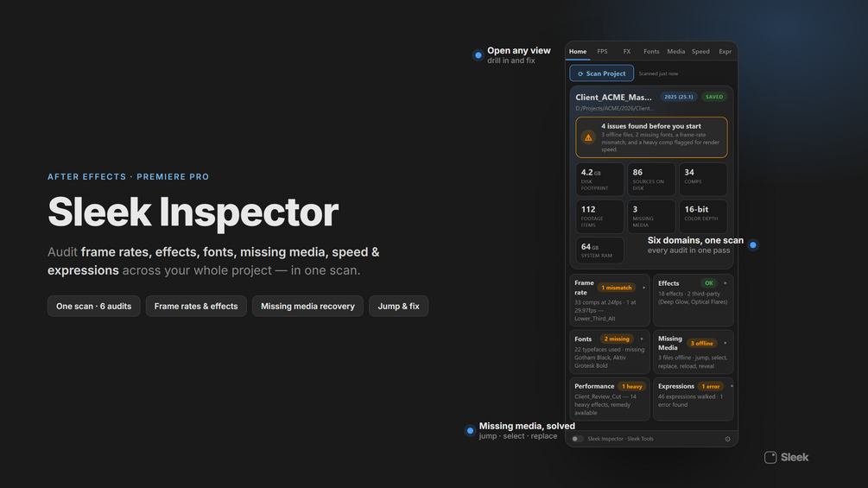Viewport: 868px width, 488px height.
Task: Click the Missing Media card title
Action: click(670, 343)
